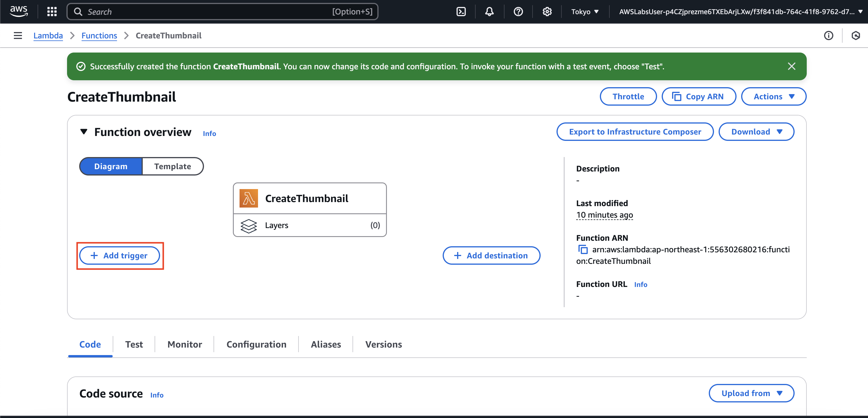This screenshot has width=868, height=418.
Task: Click the Add trigger button
Action: point(119,255)
